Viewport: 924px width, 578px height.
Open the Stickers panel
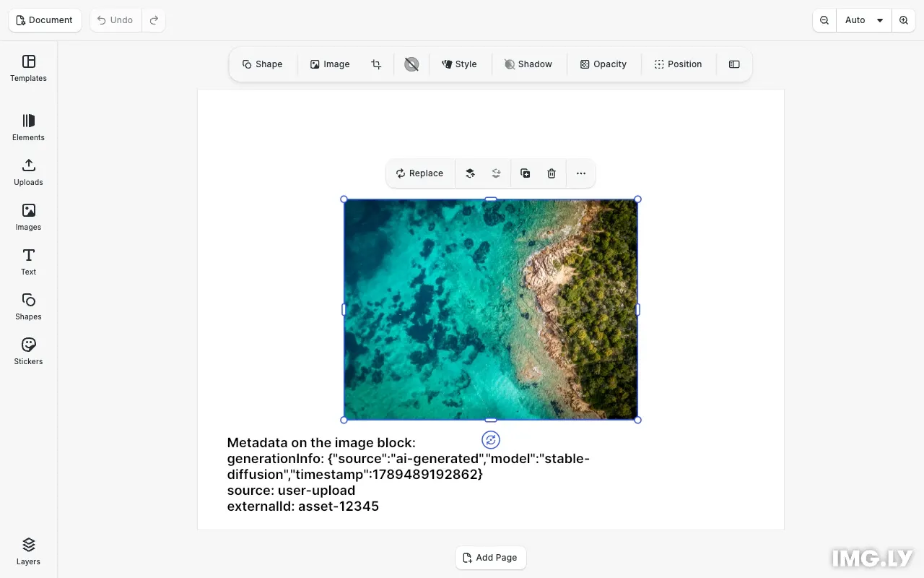(28, 351)
